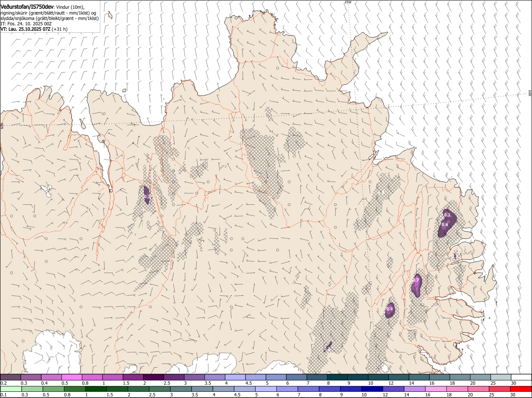
Task: Select the darkest purple swatch between 2 and 2.5, top row
Action: click(x=153, y=377)
